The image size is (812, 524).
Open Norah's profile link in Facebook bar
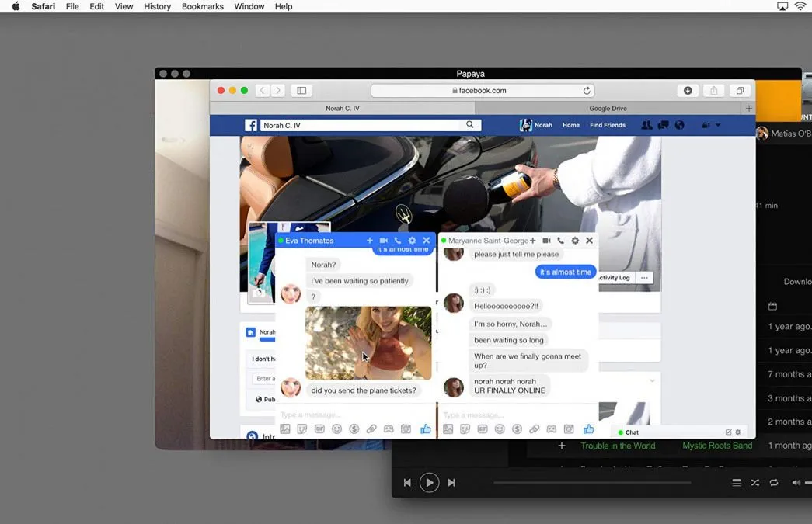click(x=536, y=125)
